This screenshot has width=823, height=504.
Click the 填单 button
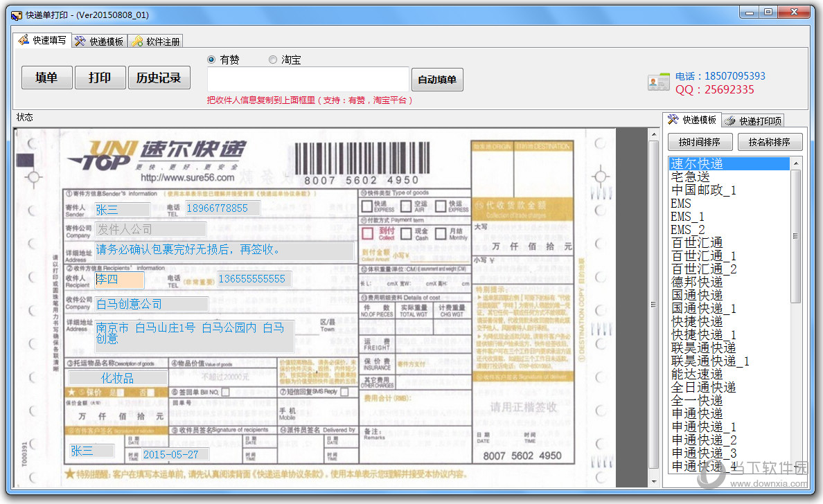coord(46,78)
